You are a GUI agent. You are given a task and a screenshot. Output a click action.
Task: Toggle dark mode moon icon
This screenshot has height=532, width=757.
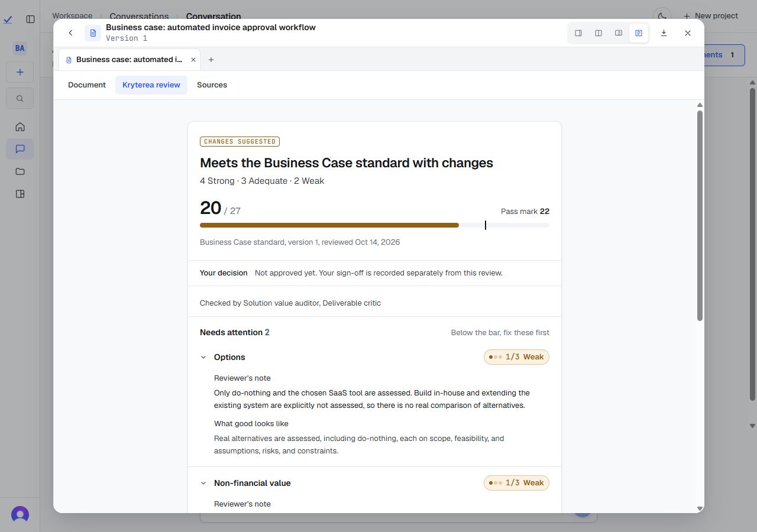(662, 16)
